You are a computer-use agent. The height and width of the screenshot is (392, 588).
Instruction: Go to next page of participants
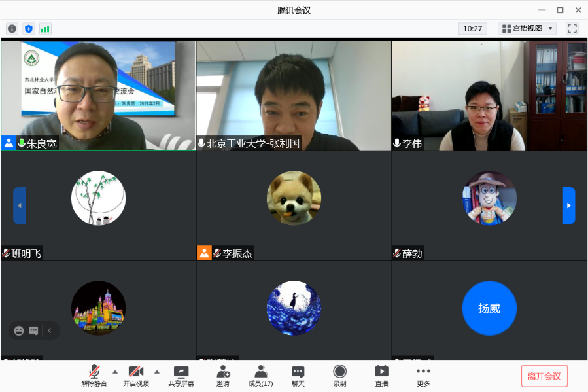point(569,205)
